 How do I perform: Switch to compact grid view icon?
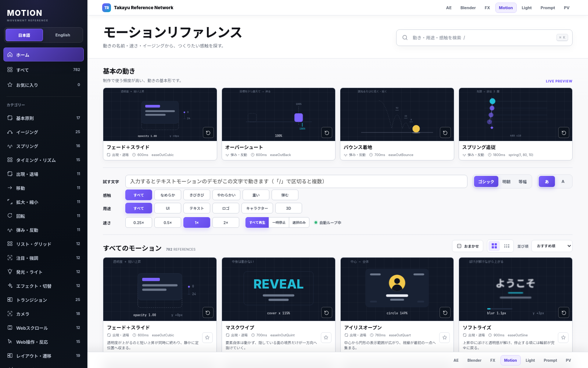point(507,246)
